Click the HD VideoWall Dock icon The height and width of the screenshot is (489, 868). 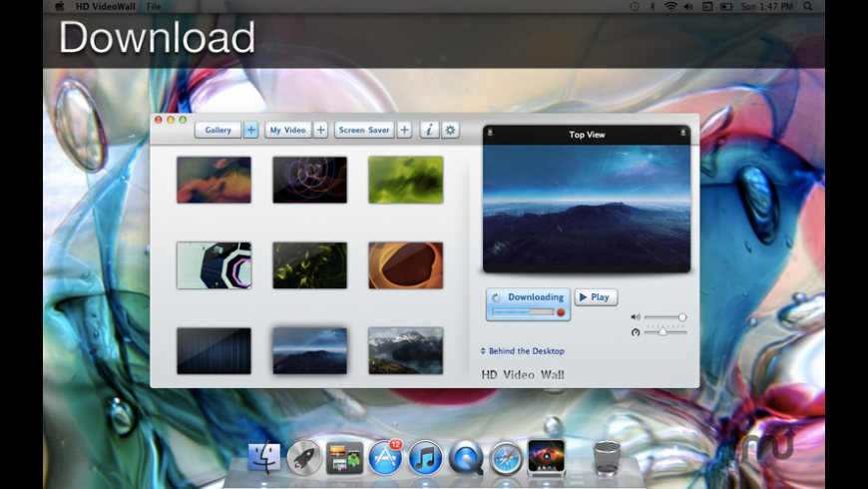pos(547,457)
